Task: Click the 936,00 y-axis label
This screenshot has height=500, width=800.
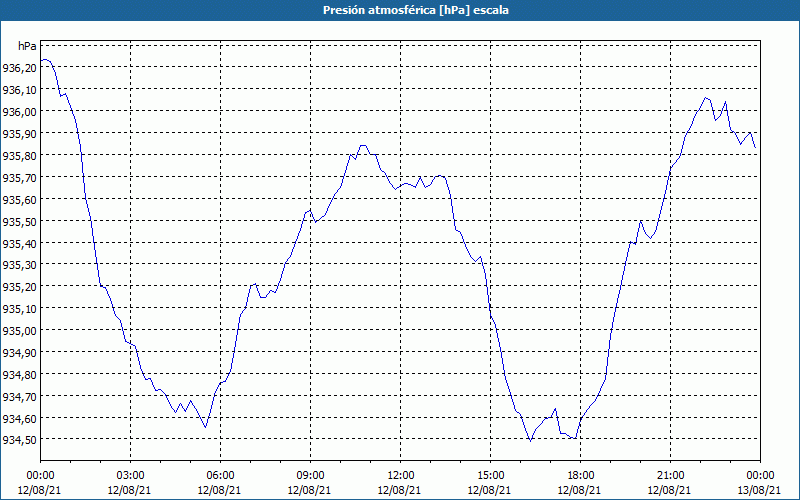Action: [19, 111]
